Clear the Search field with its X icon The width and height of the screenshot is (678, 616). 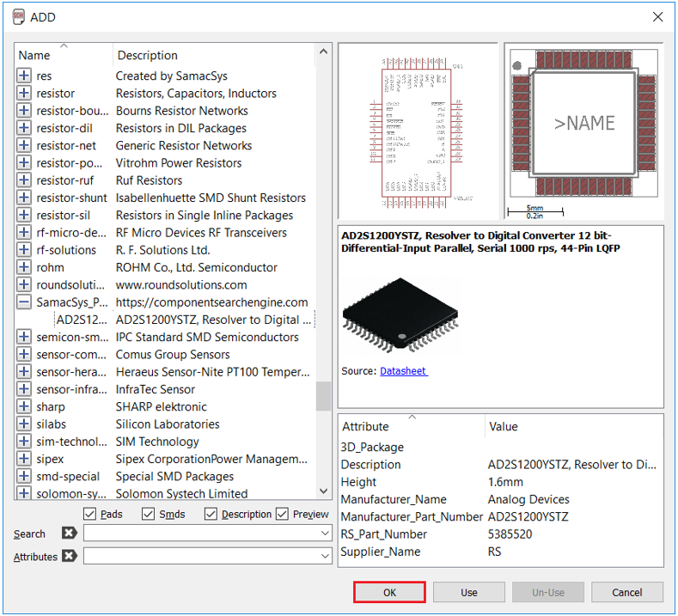click(x=70, y=533)
